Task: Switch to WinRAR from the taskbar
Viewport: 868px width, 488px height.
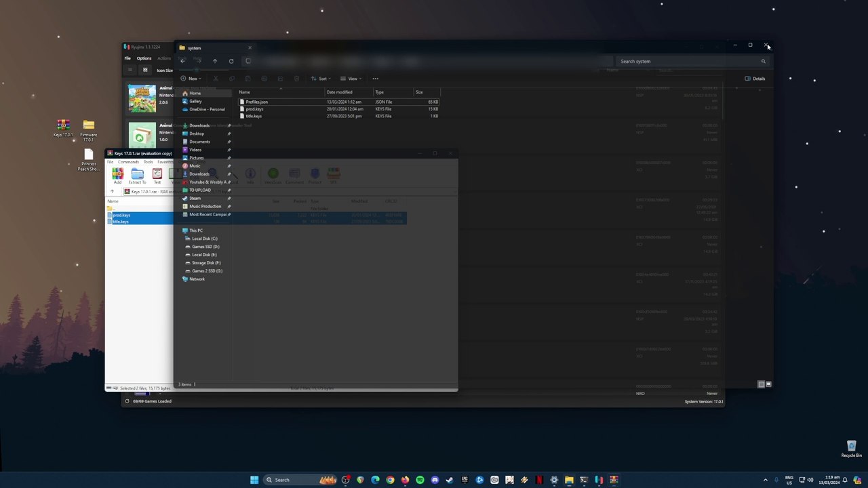Action: point(614,480)
